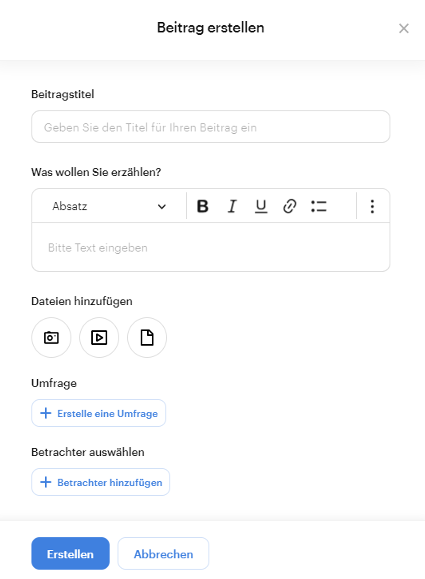Close the Beitrag erstellen dialog
Image resolution: width=425 pixels, height=579 pixels.
click(x=404, y=28)
